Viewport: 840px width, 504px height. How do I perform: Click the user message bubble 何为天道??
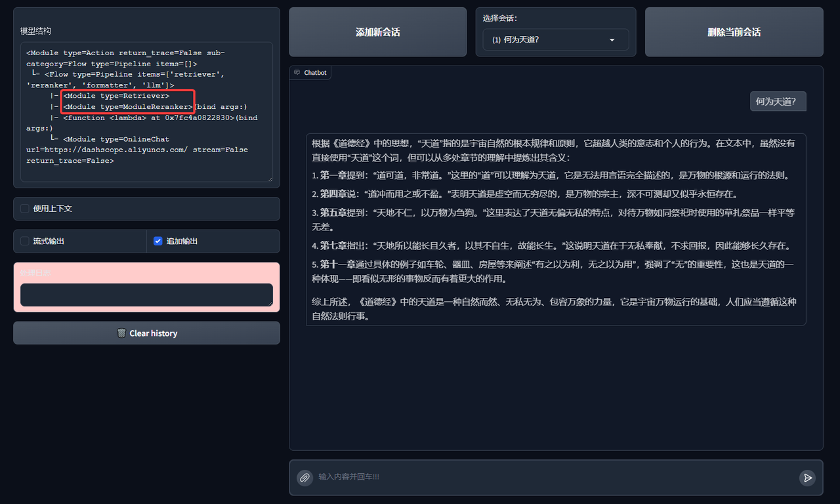(x=778, y=102)
